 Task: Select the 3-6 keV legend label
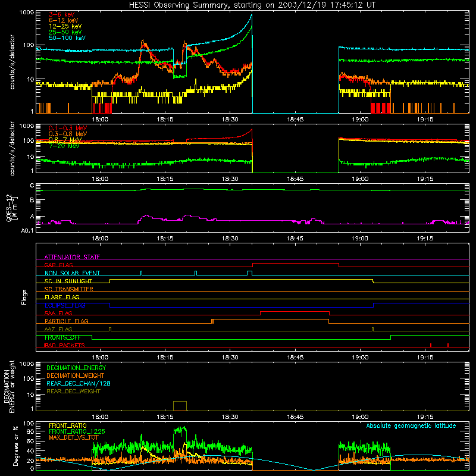[62, 14]
